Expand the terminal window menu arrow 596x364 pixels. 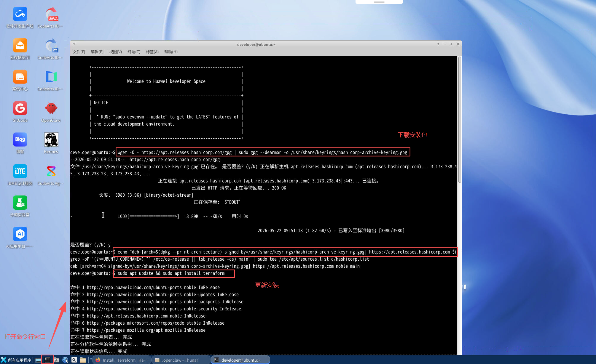pyautogui.click(x=74, y=44)
